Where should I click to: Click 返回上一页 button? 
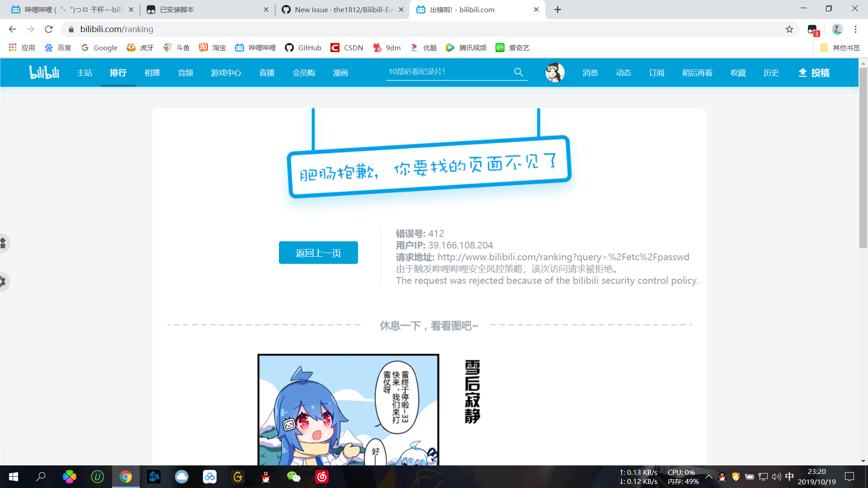(x=318, y=253)
